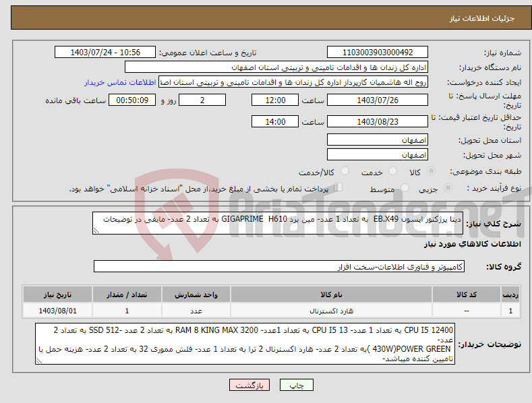The width and height of the screenshot is (532, 403).
Task: Click the remaining time field 00:50:09
Action: (x=132, y=100)
